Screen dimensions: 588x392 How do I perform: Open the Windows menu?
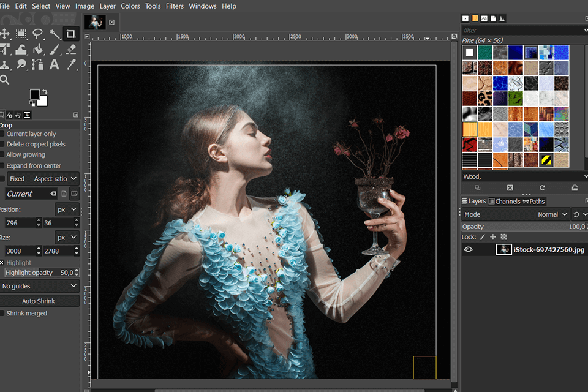(x=203, y=6)
